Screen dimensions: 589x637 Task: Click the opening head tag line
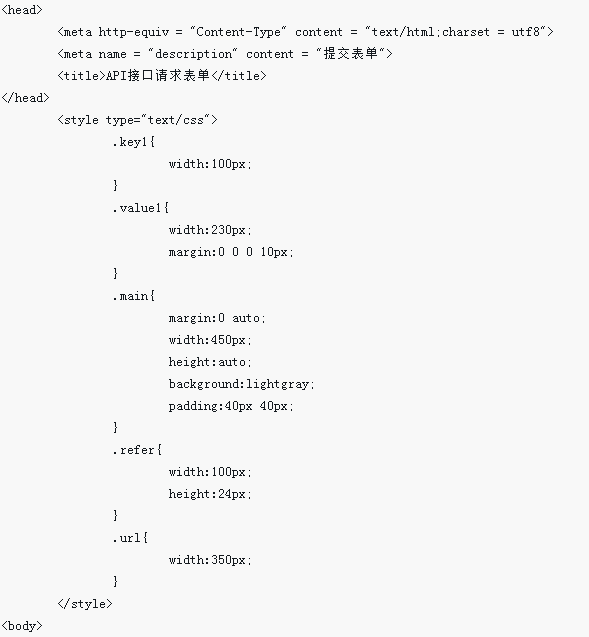coord(22,10)
